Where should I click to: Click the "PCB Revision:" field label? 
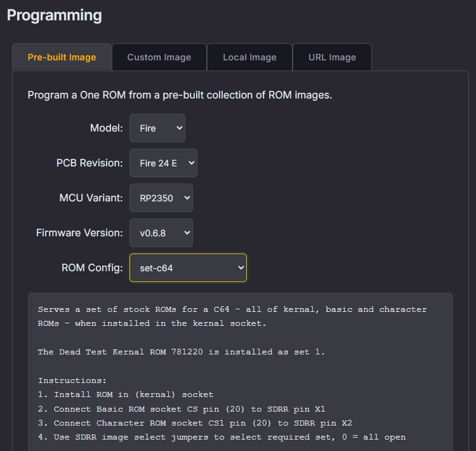click(89, 163)
